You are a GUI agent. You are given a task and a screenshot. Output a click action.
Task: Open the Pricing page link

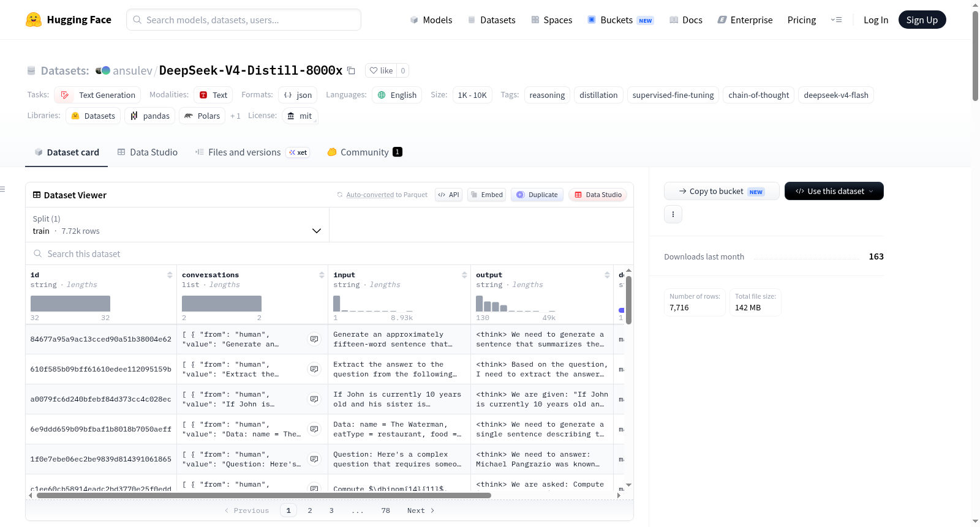802,20
